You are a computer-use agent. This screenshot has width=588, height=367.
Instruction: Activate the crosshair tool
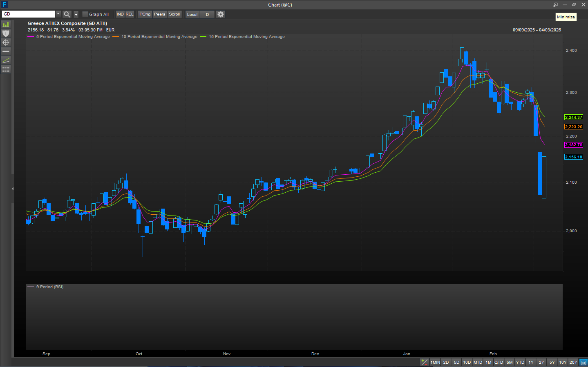(x=6, y=42)
